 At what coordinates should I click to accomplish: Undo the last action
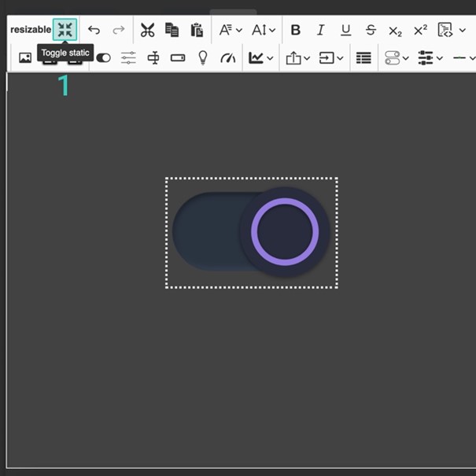94,30
